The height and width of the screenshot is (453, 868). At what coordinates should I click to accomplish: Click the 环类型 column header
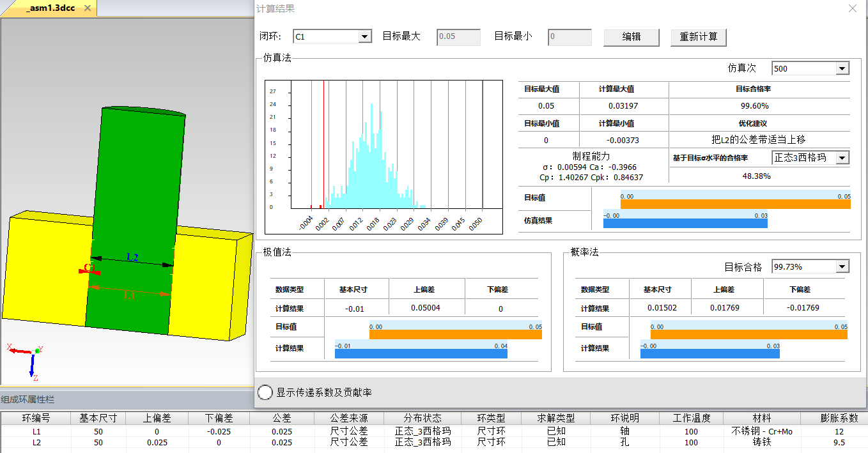(491, 418)
